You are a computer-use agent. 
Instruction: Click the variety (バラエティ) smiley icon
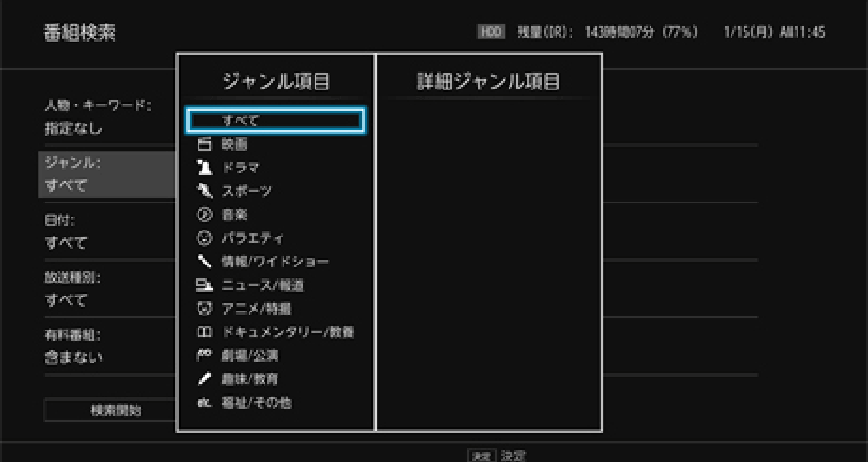tap(204, 238)
